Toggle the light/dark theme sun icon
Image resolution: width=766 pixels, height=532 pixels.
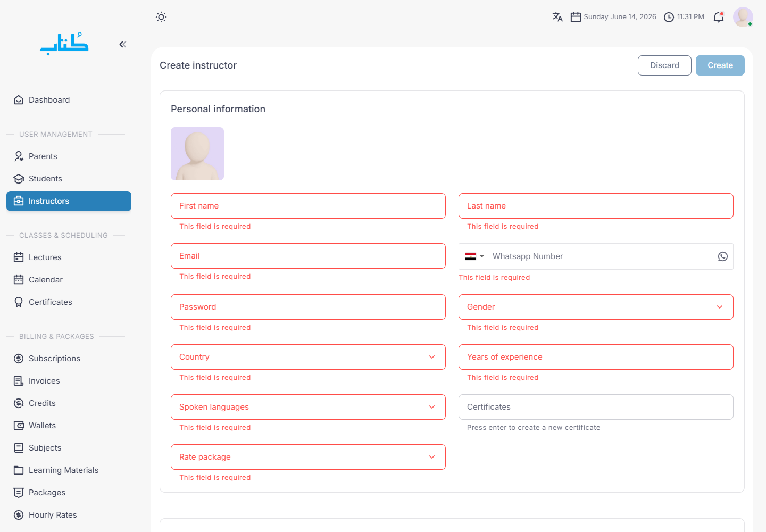click(161, 17)
